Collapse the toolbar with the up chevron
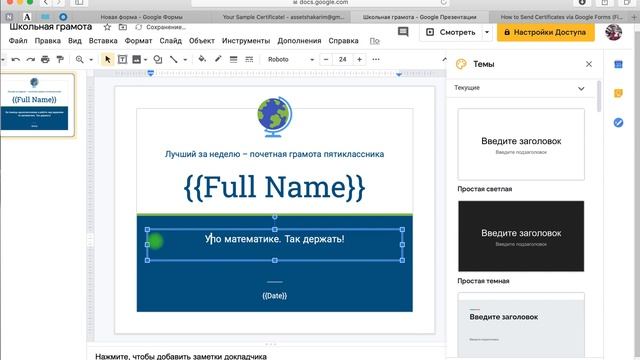The height and width of the screenshot is (360, 640). coord(444,60)
